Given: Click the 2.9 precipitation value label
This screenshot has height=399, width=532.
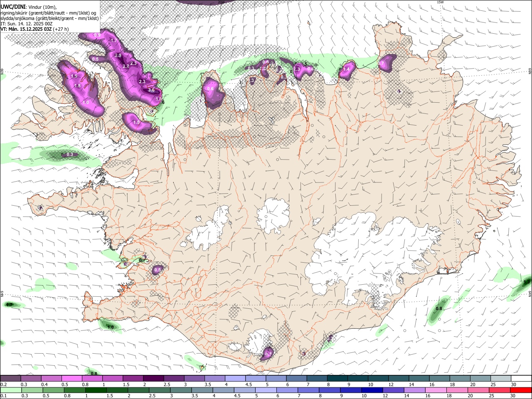Looking at the screenshot, I should coord(118,56).
